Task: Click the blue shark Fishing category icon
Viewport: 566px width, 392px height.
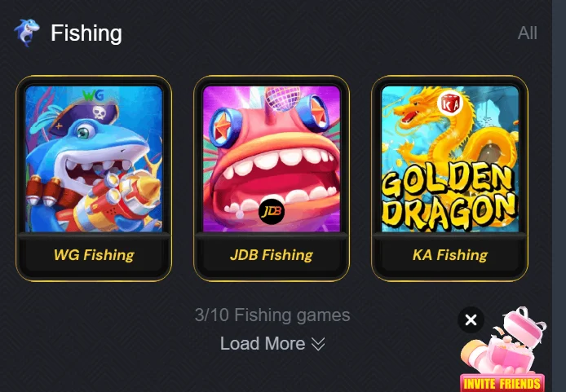Action: click(x=27, y=33)
